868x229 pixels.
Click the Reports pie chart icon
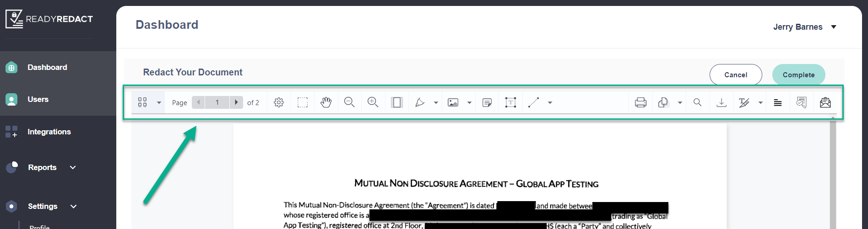click(12, 167)
